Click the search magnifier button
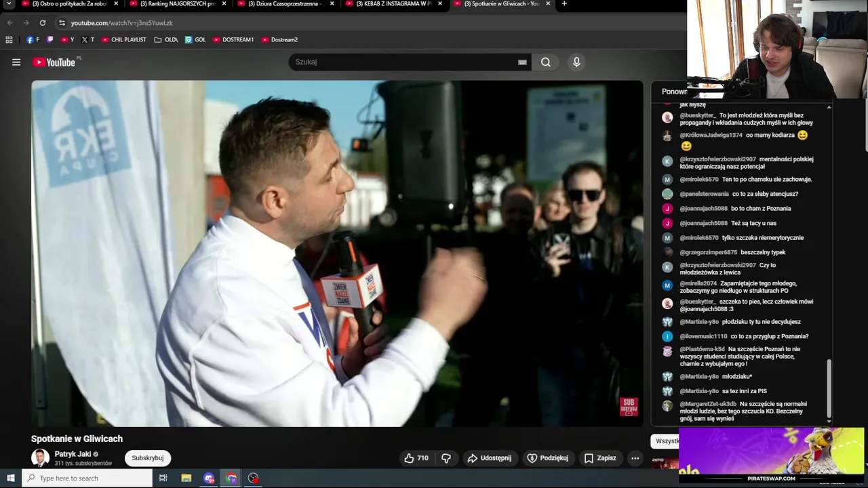 [x=546, y=62]
